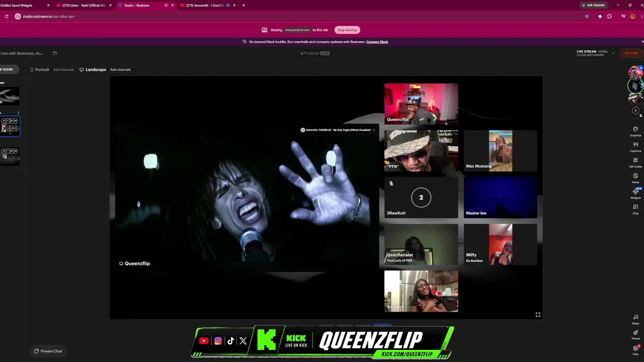Close the Usher - Yeah! tab
The height and width of the screenshot is (362, 644).
point(110,6)
